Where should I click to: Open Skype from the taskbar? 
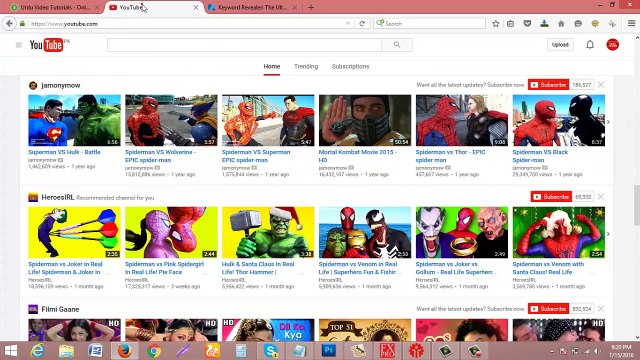point(270,351)
